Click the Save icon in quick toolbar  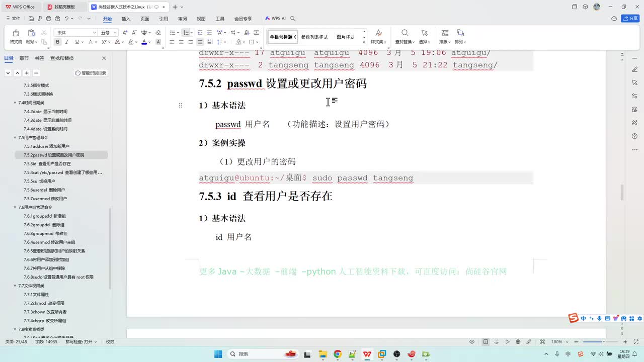click(x=31, y=19)
